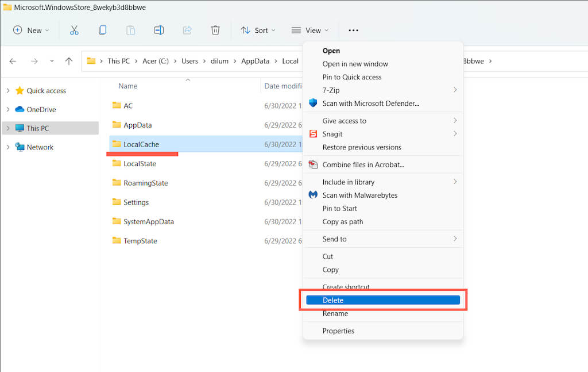Select OneDrive in the navigation pane
Image resolution: width=588 pixels, height=372 pixels.
[41, 110]
